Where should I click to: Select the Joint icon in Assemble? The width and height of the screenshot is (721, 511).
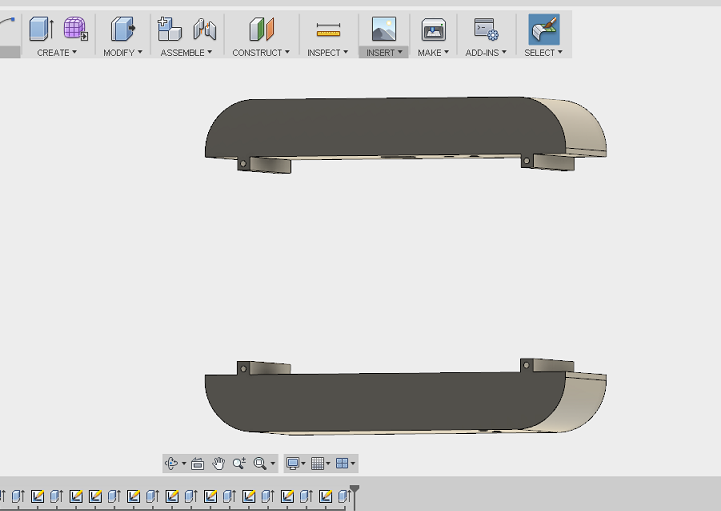pyautogui.click(x=205, y=29)
